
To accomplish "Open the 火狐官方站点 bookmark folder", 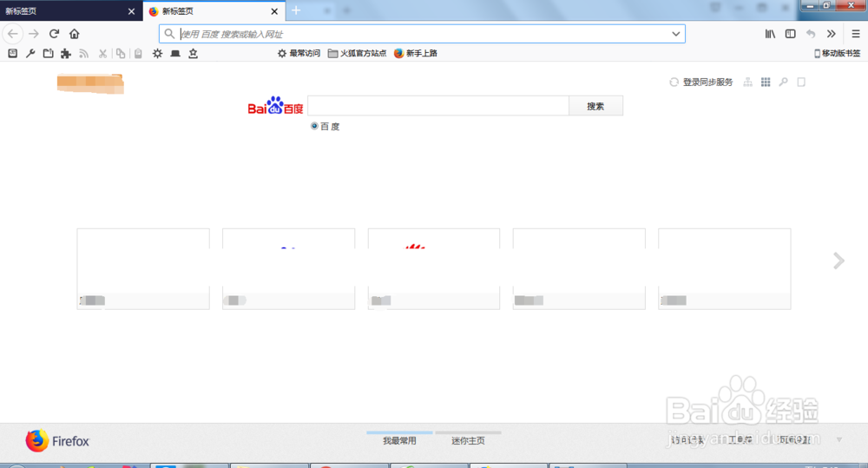I will 357,53.
